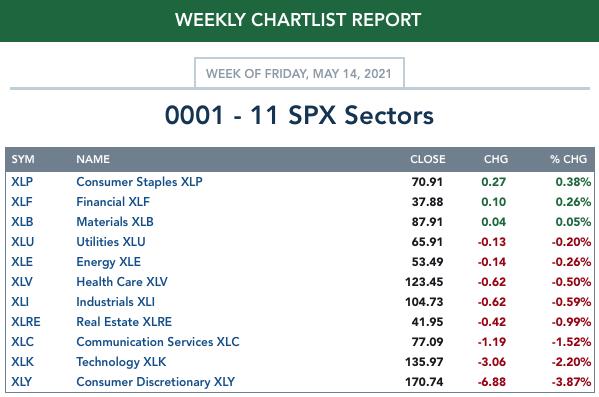Sort by the CHG column header
Screen dimensions: 599x397
click(x=496, y=159)
